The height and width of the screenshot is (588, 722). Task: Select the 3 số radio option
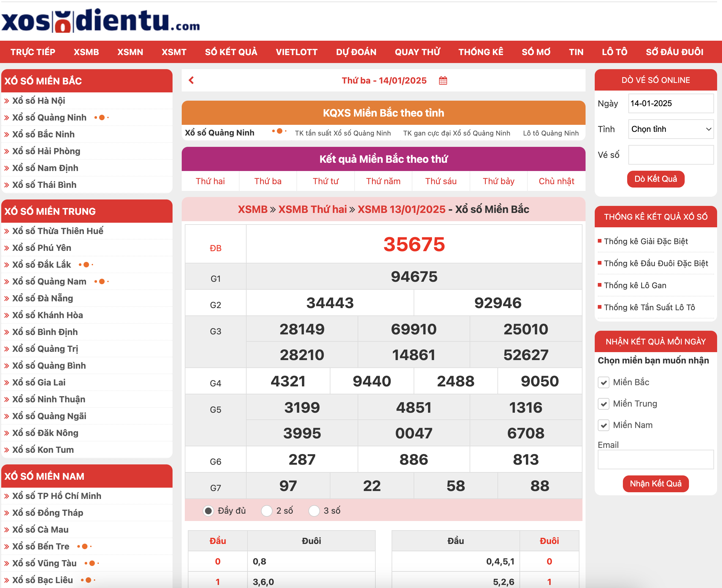pyautogui.click(x=314, y=510)
